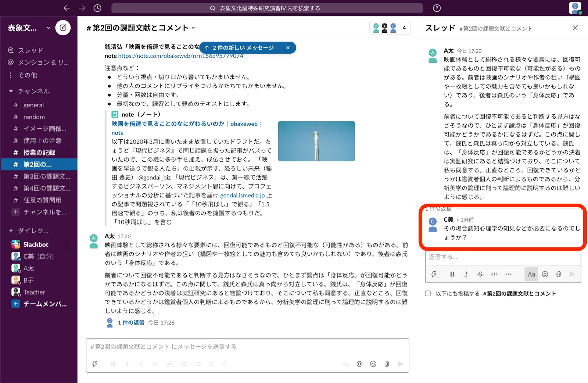Attach a file in thread reply box
The width and height of the screenshot is (588, 383).
pos(559,274)
